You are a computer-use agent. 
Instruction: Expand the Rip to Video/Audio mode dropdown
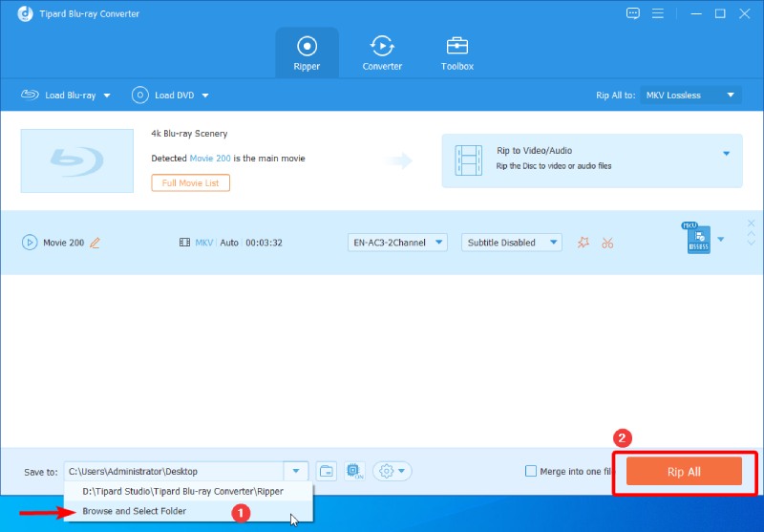click(x=726, y=154)
